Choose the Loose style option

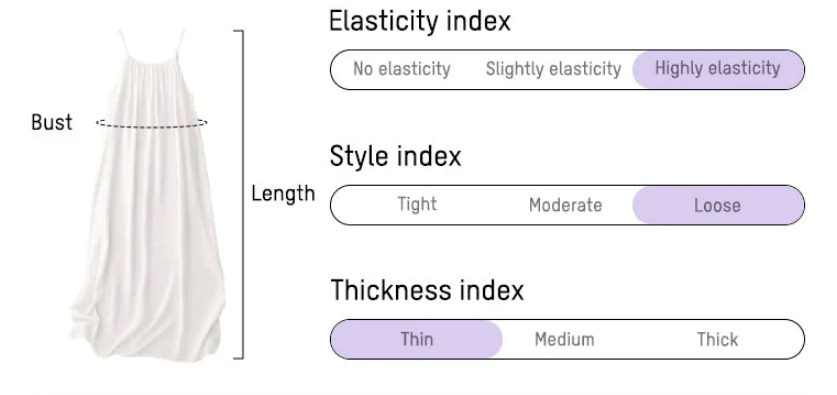click(718, 205)
